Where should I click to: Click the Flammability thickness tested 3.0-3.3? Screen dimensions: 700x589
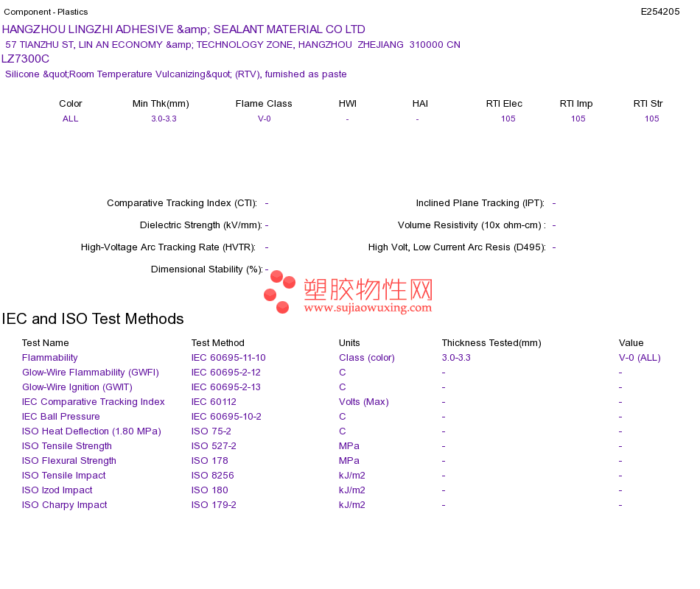456,358
